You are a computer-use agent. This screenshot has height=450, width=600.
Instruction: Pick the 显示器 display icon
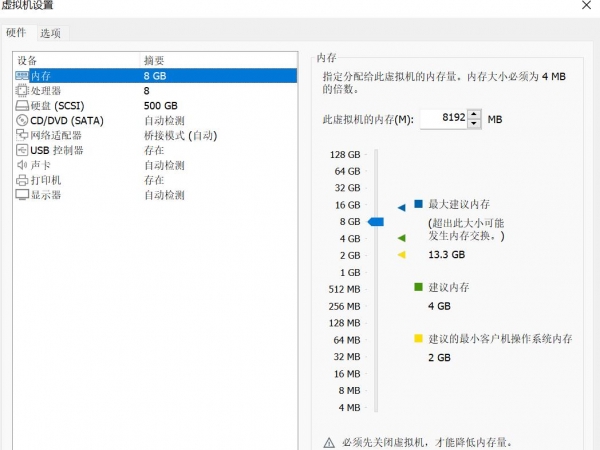click(x=22, y=195)
